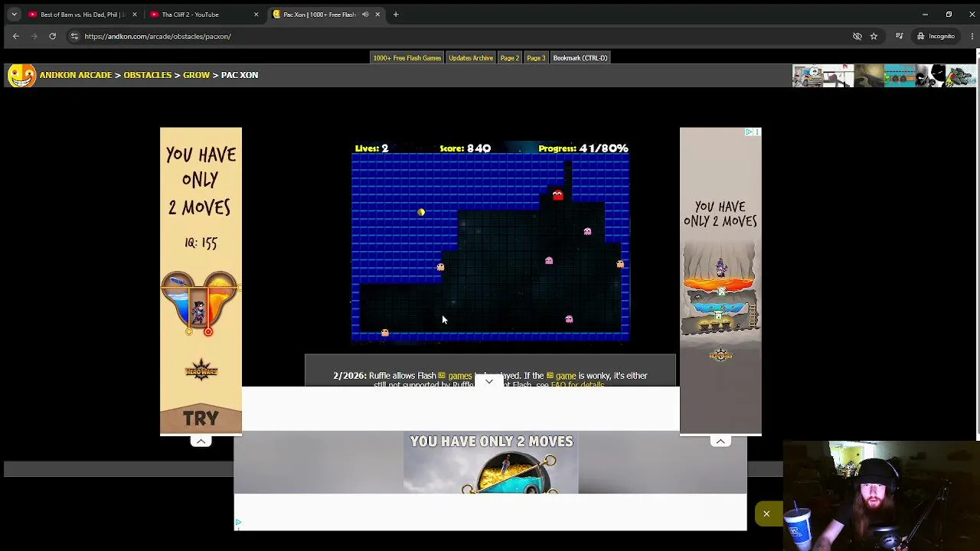Click the yellow 'game' link in notice
Image resolution: width=980 pixels, height=551 pixels.
[x=566, y=376]
